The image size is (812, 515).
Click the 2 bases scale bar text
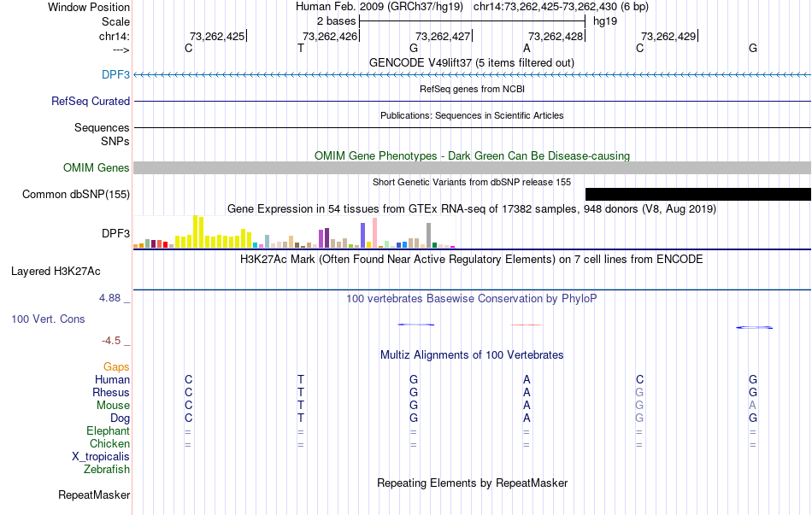pyautogui.click(x=337, y=21)
